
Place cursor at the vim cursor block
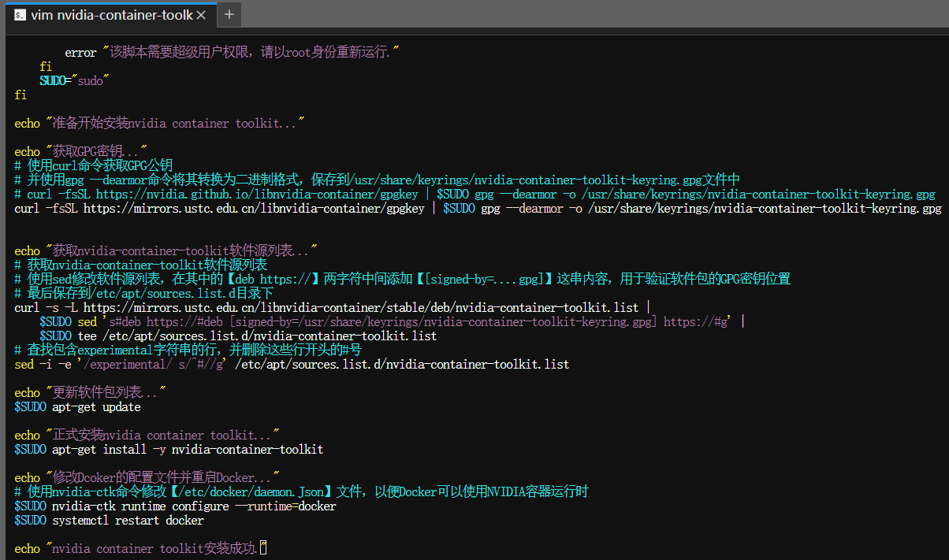coord(263,548)
